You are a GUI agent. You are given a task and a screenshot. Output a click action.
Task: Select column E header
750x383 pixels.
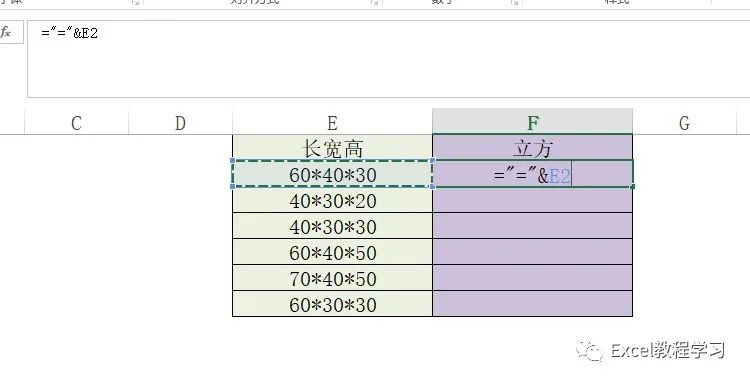pyautogui.click(x=332, y=122)
